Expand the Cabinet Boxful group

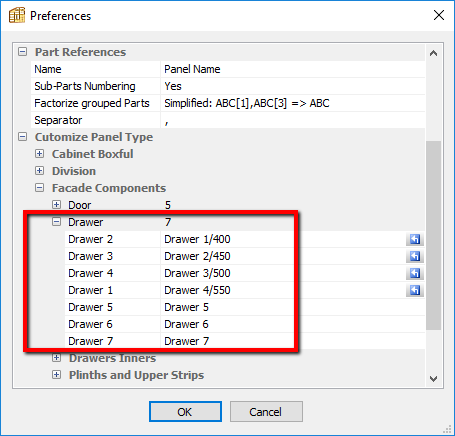[39, 154]
